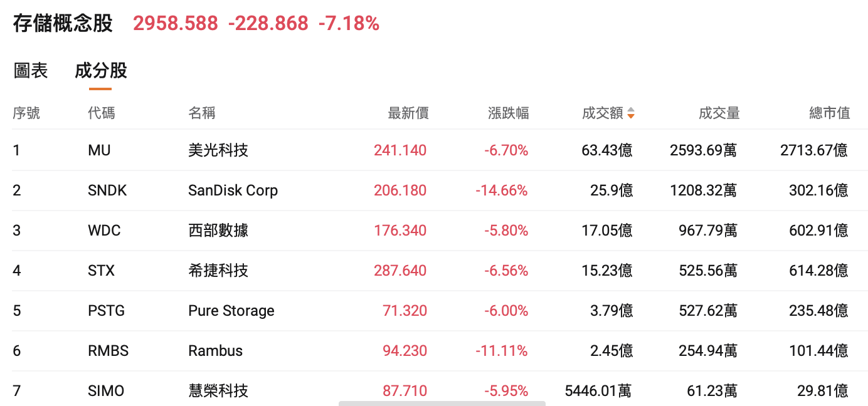Click the 名稱 column header
Viewport: 868px width, 406px height.
tap(202, 113)
